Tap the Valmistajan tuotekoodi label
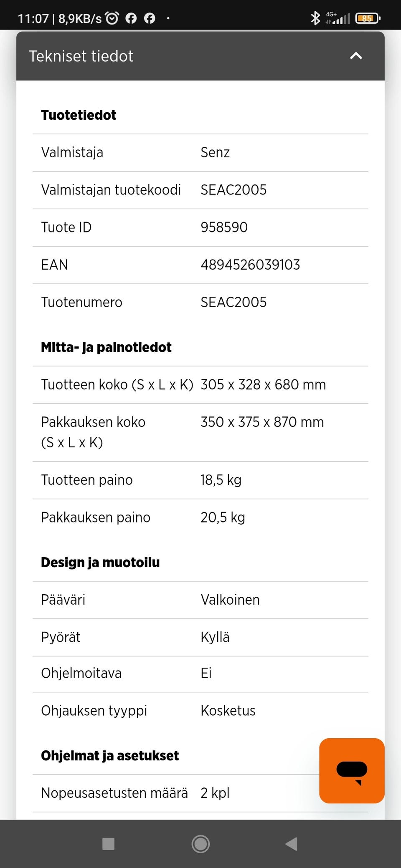Viewport: 401px width, 868px height. point(111,190)
